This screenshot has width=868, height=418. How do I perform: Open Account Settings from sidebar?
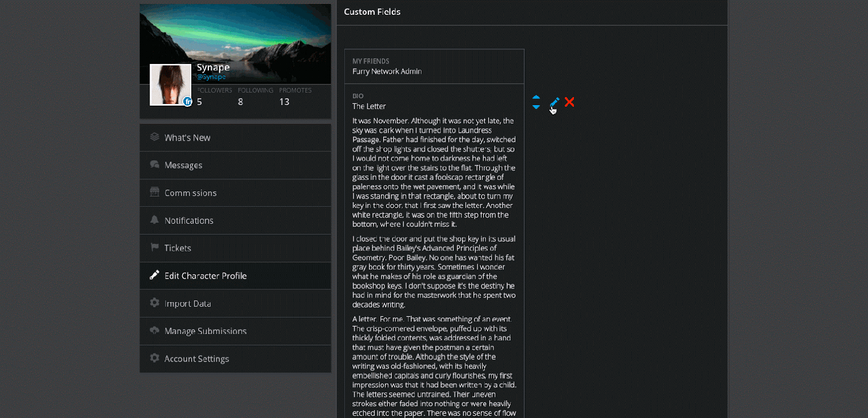[196, 359]
